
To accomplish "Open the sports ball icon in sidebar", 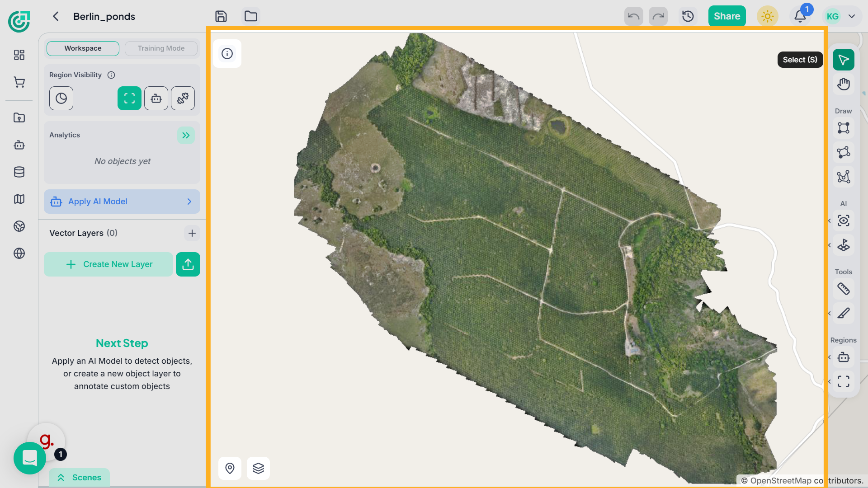I will click(x=19, y=226).
